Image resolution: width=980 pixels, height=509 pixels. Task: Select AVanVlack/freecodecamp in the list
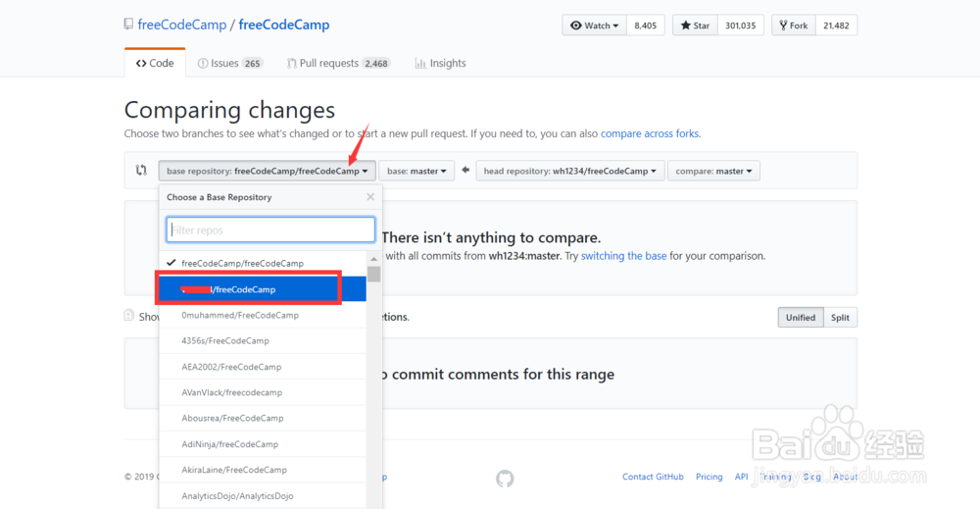coord(263,392)
